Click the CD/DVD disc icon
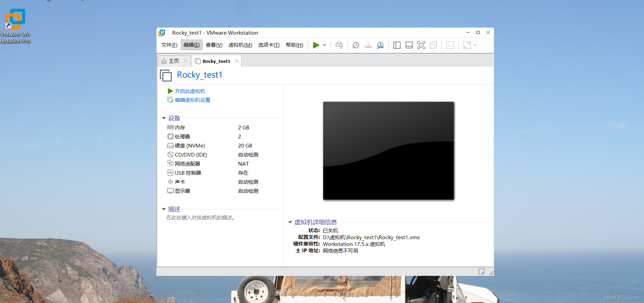 tap(171, 155)
